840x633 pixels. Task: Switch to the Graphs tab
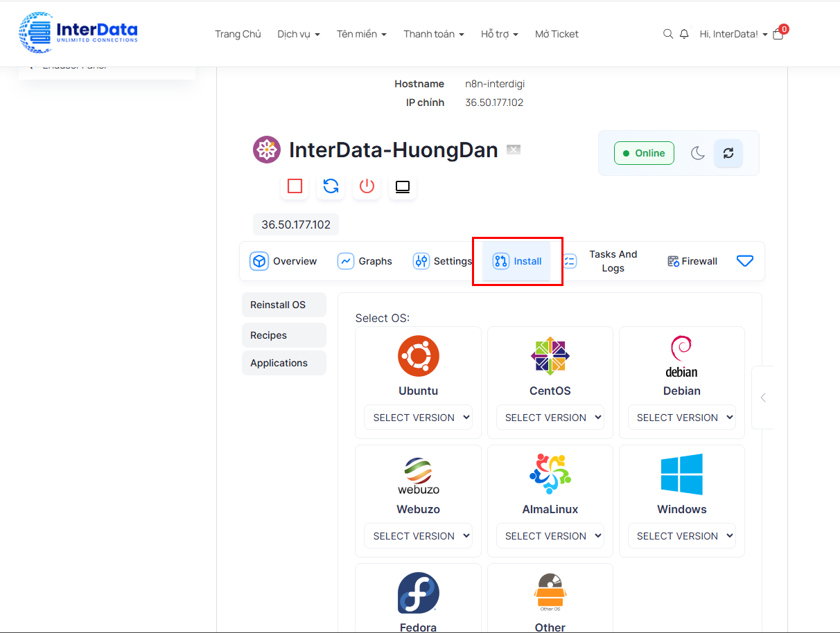pyautogui.click(x=365, y=261)
